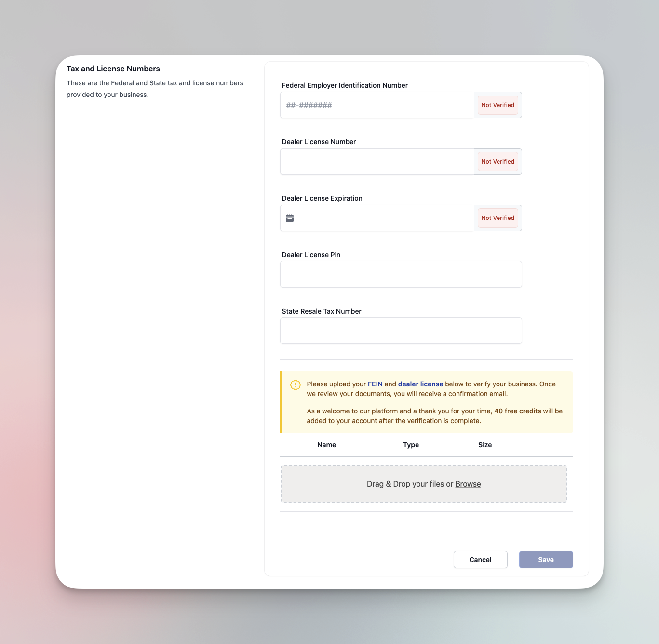659x644 pixels.
Task: Click the warning icon in the yellow notice
Action: 295,385
